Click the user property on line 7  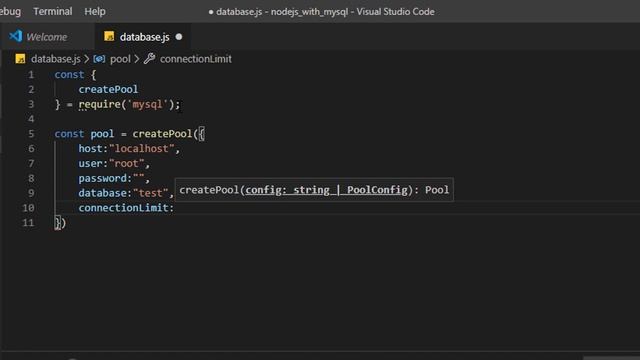click(x=91, y=164)
